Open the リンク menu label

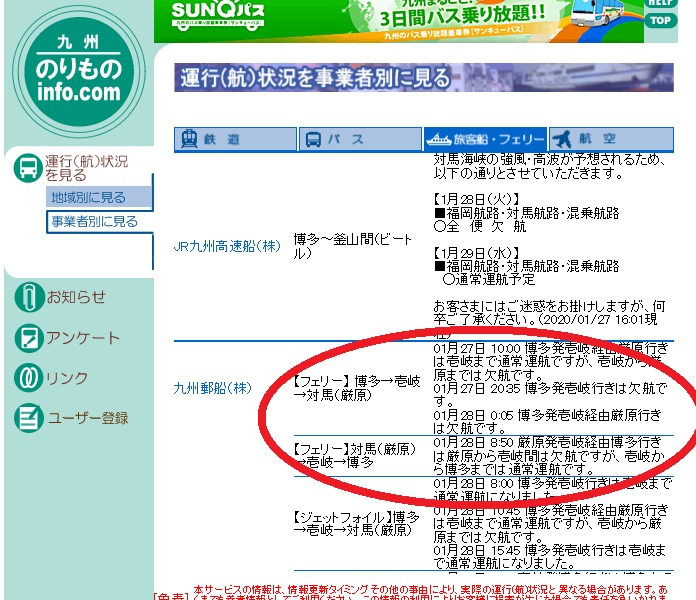[x=67, y=378]
